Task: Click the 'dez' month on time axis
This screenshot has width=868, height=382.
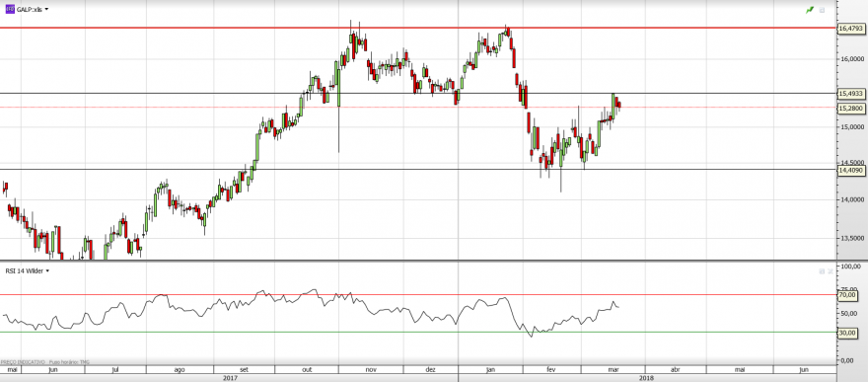Action: pos(431,369)
